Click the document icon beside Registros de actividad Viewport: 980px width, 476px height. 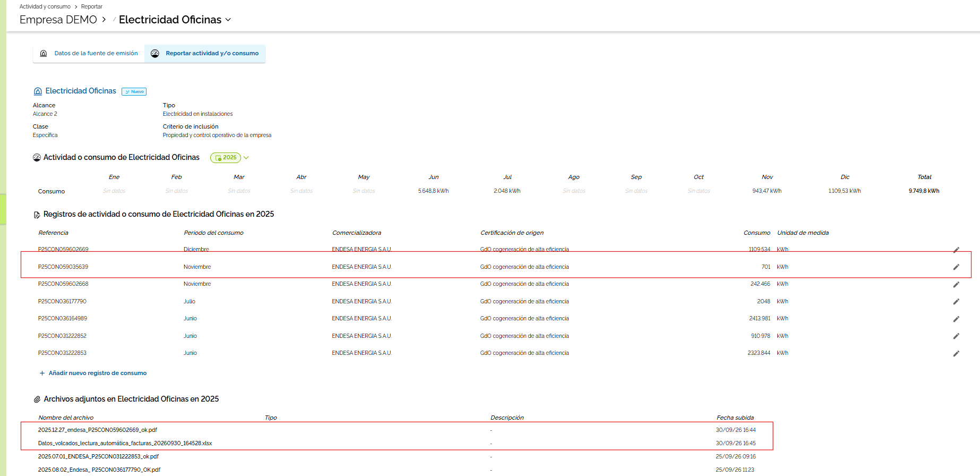pos(37,215)
